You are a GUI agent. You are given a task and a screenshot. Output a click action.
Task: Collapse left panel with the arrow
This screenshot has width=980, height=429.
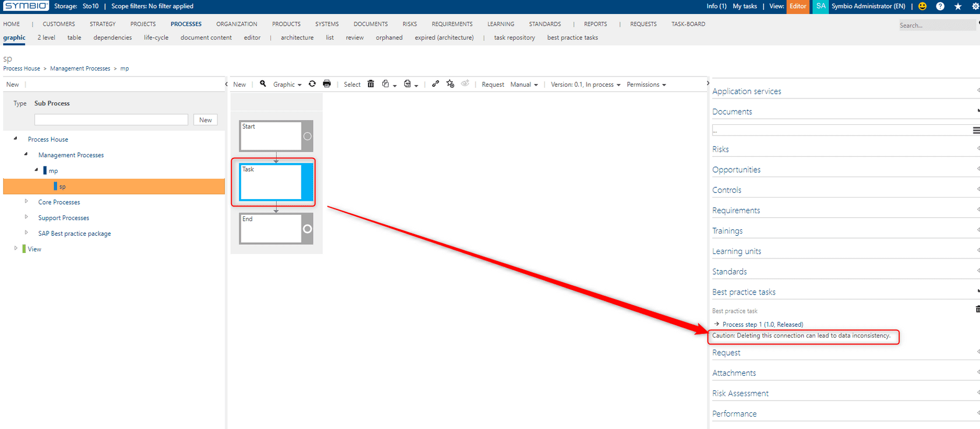point(226,84)
